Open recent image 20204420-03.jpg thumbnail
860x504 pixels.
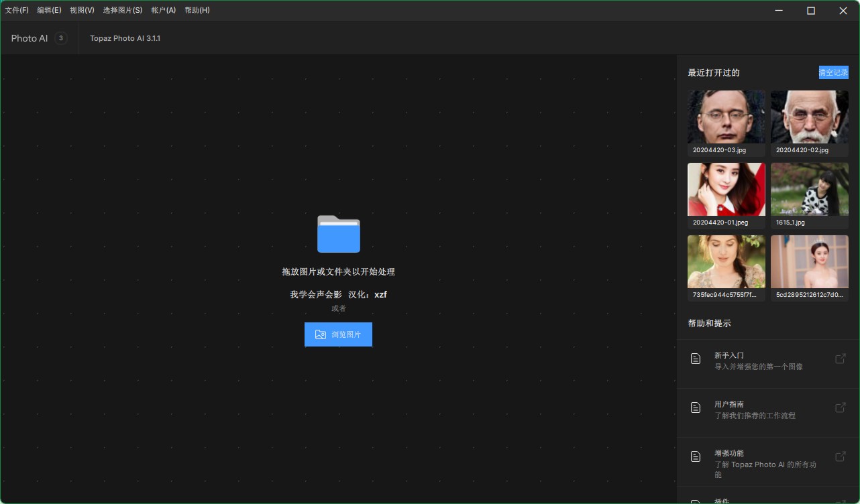[x=727, y=117]
